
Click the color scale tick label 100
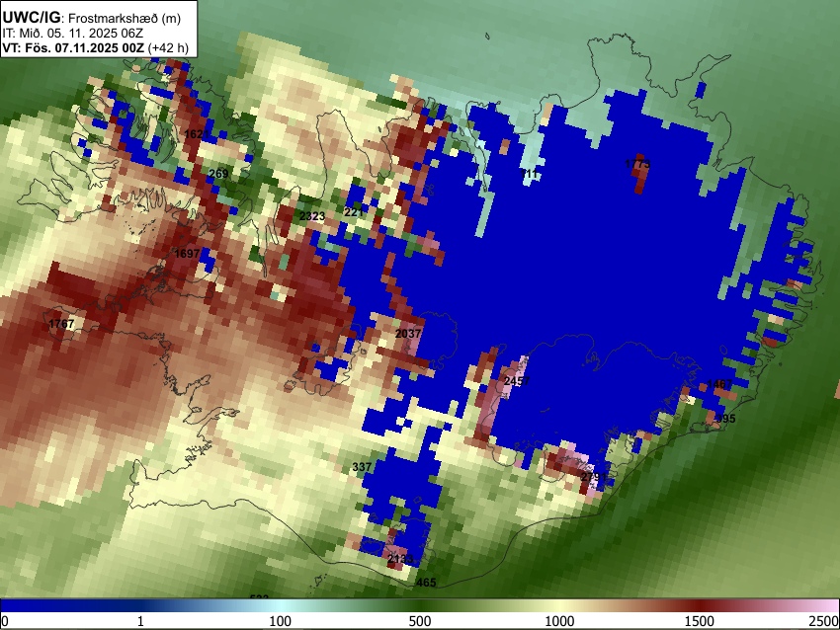281,621
